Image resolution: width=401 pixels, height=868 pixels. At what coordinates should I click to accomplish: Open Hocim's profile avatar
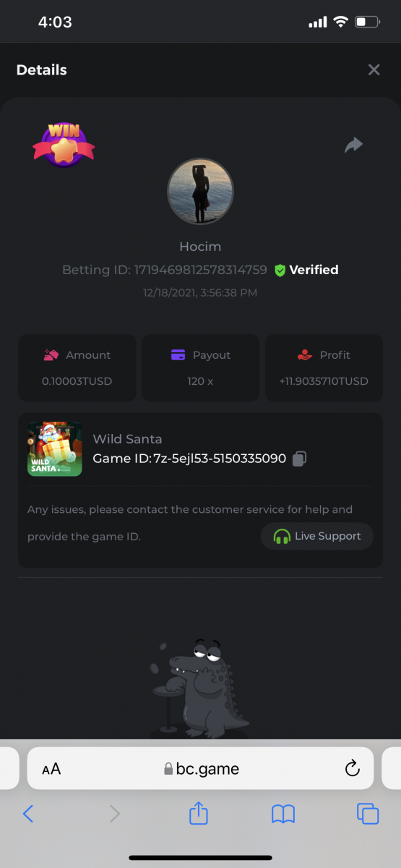[200, 192]
